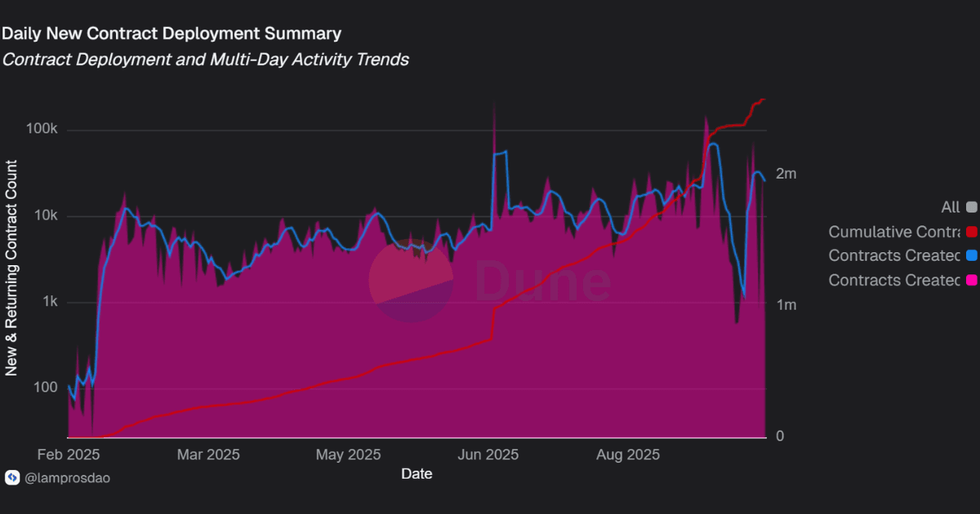Select the All legend entry
Viewport: 980px width, 514px height.
coord(951,207)
